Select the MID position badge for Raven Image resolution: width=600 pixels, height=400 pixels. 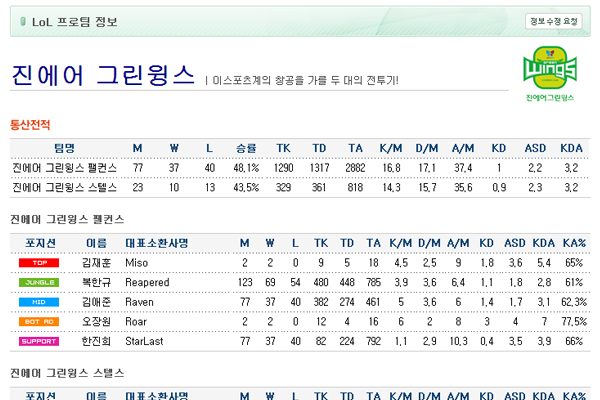(39, 302)
